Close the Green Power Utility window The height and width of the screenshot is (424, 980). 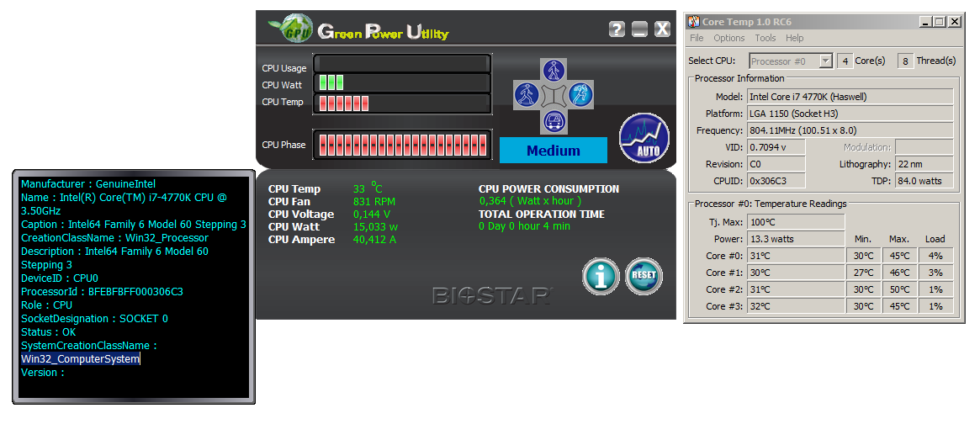[662, 29]
